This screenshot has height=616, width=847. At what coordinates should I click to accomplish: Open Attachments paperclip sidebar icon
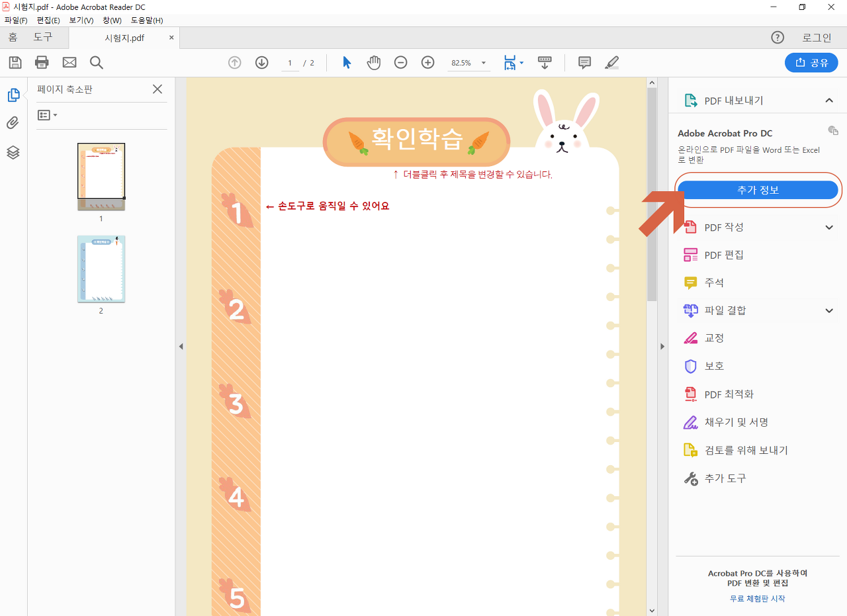pyautogui.click(x=13, y=123)
